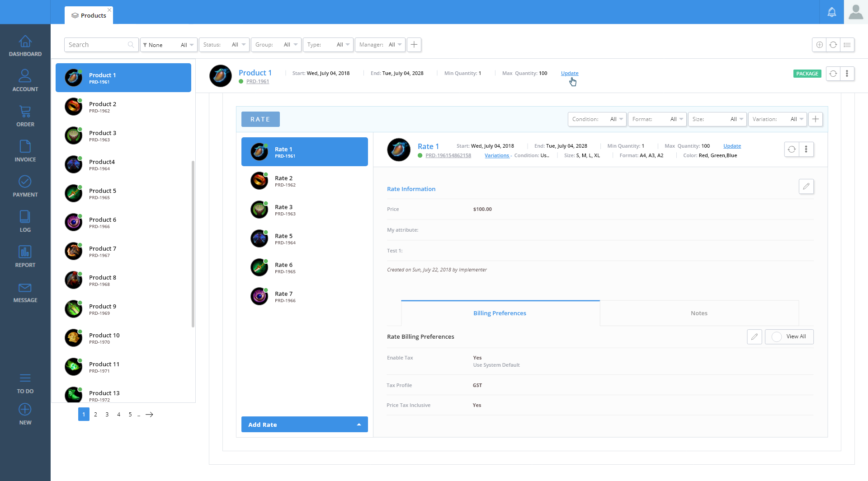Open the Condition filter dropdown
The width and height of the screenshot is (868, 481).
597,119
